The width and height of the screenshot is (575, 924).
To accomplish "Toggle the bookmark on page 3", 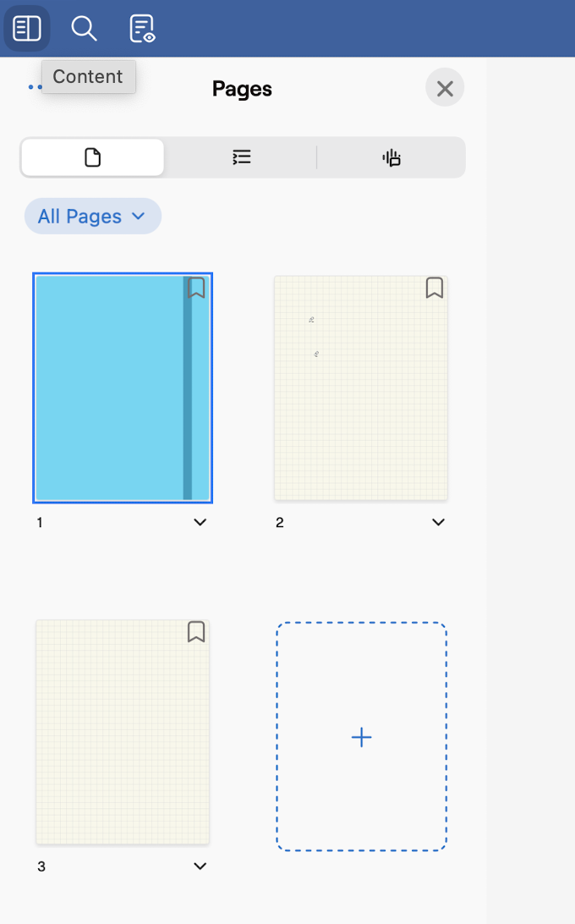I will (x=196, y=632).
